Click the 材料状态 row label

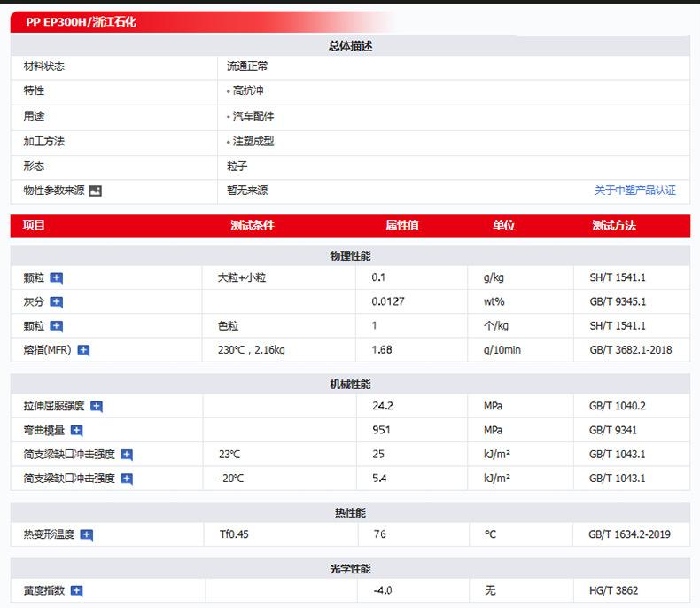coord(44,66)
